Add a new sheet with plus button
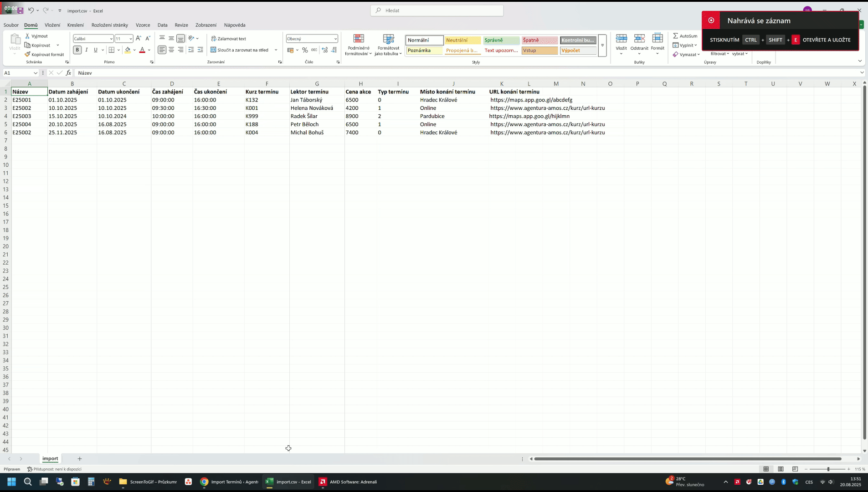Screen dimensions: 868x492 click(x=80, y=459)
